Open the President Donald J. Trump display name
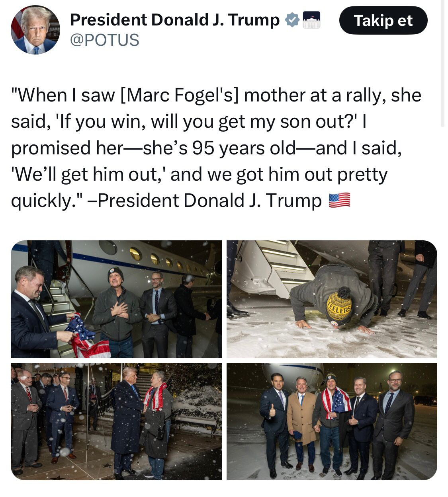Screen dimensions: 448x497 175,20
